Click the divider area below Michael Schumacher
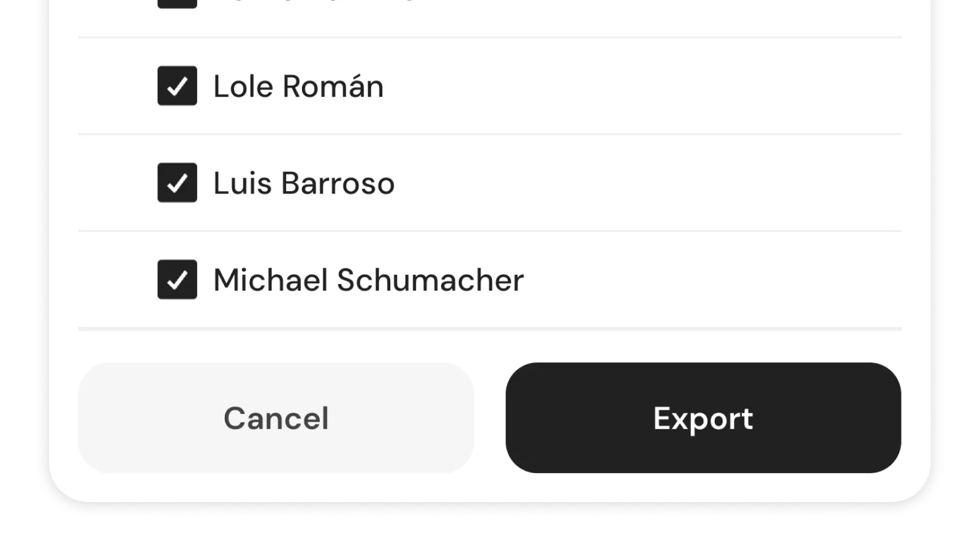 pos(490,328)
